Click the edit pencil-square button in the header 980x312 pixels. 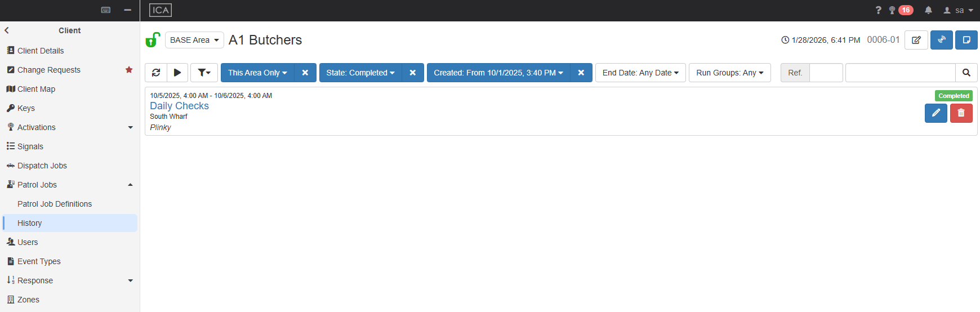pos(916,40)
